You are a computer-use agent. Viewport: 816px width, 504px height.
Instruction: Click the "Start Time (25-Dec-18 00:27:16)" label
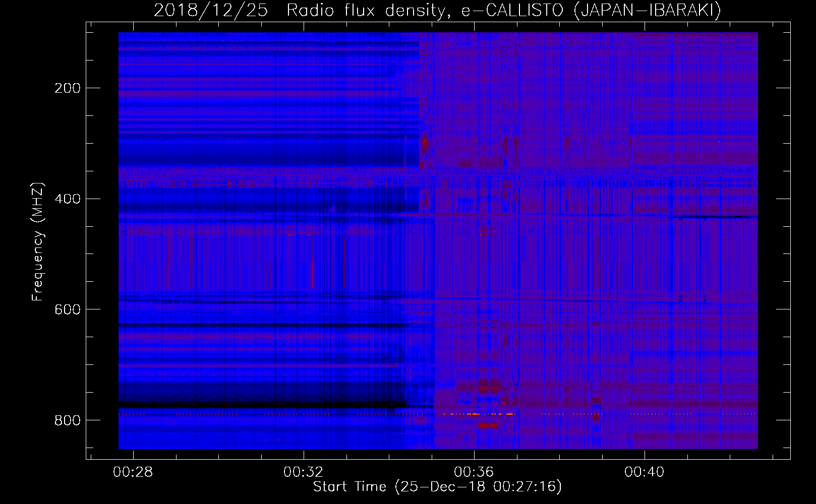pyautogui.click(x=437, y=487)
